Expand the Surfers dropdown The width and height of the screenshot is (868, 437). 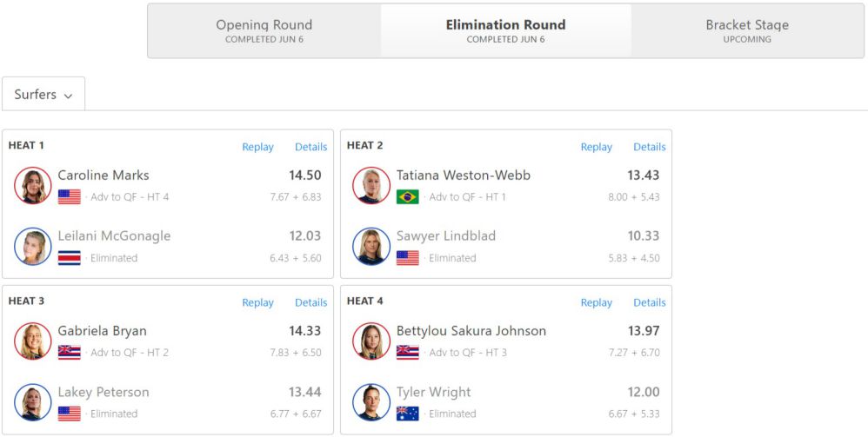tap(43, 94)
